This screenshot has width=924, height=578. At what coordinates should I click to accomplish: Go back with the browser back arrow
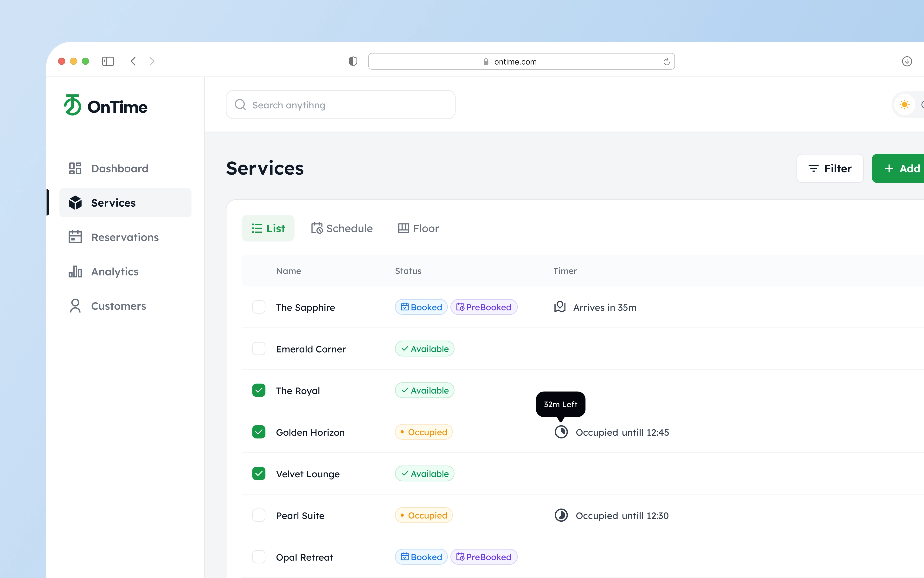[x=133, y=61]
